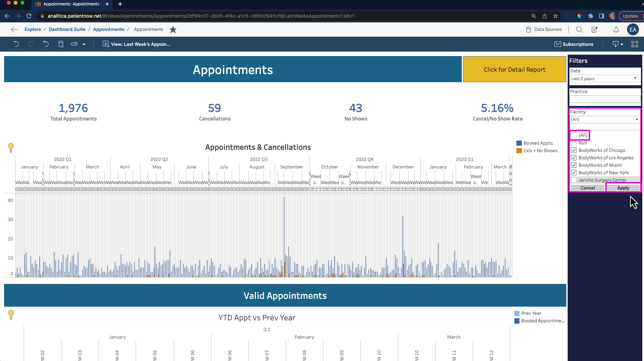Viewport: 644px width, 361px height.
Task: Switch to the Appointments browser tab
Action: coord(68,4)
